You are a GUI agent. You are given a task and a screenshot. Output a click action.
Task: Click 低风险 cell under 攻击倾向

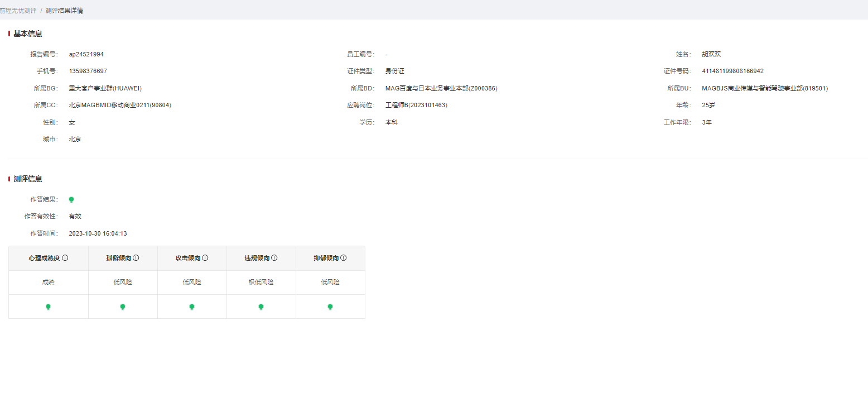point(192,283)
